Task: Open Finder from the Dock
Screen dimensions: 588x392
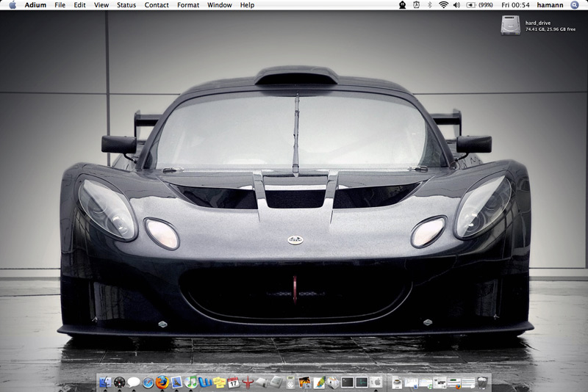Action: click(x=104, y=382)
